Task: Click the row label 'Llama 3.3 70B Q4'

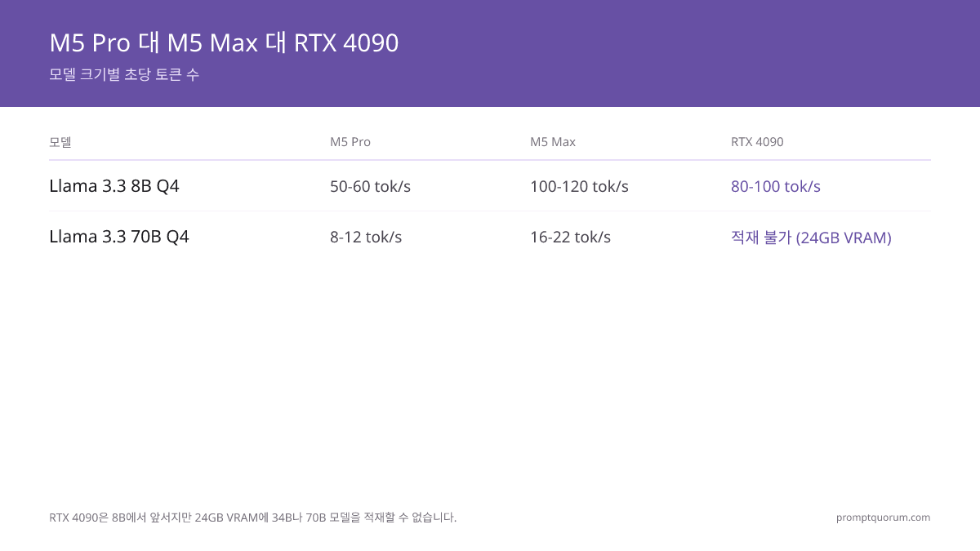Action: tap(119, 237)
